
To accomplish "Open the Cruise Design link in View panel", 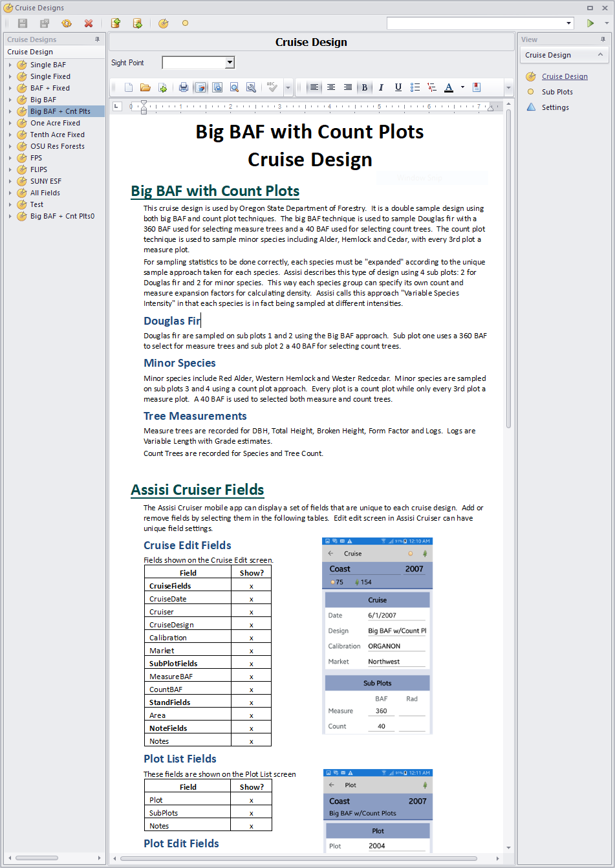I will [565, 76].
